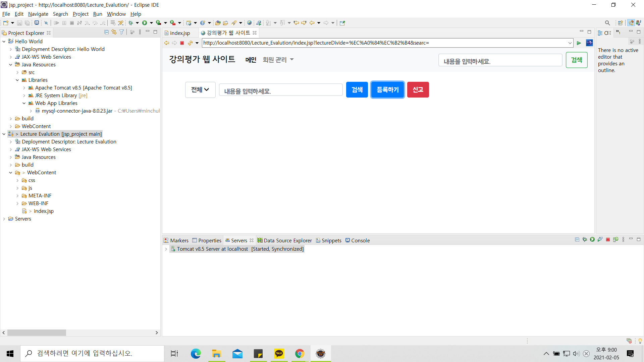Open the Navigate menu
Viewport: 644px width, 362px height.
click(38, 14)
